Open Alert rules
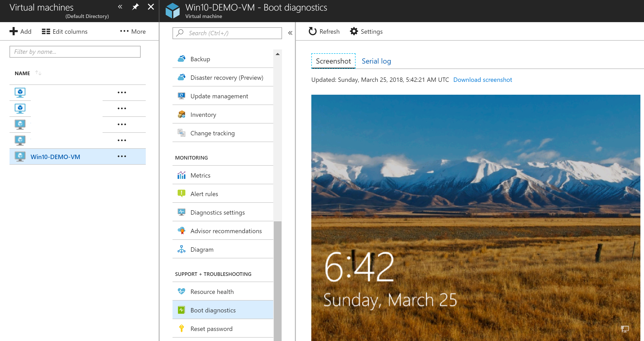644x341 pixels. coord(204,194)
